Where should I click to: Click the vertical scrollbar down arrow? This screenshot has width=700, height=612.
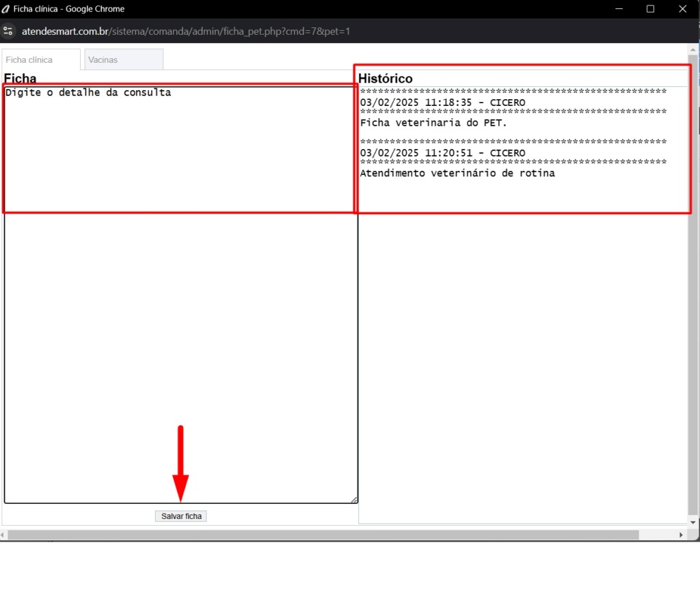tap(694, 522)
